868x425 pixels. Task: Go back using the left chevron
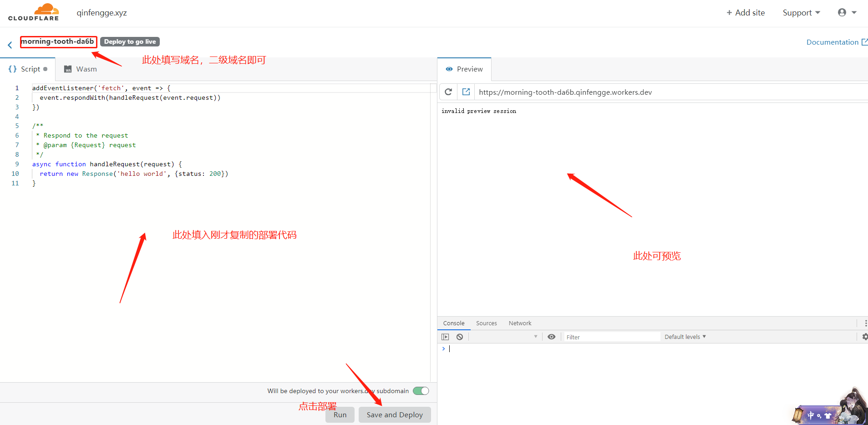click(10, 45)
